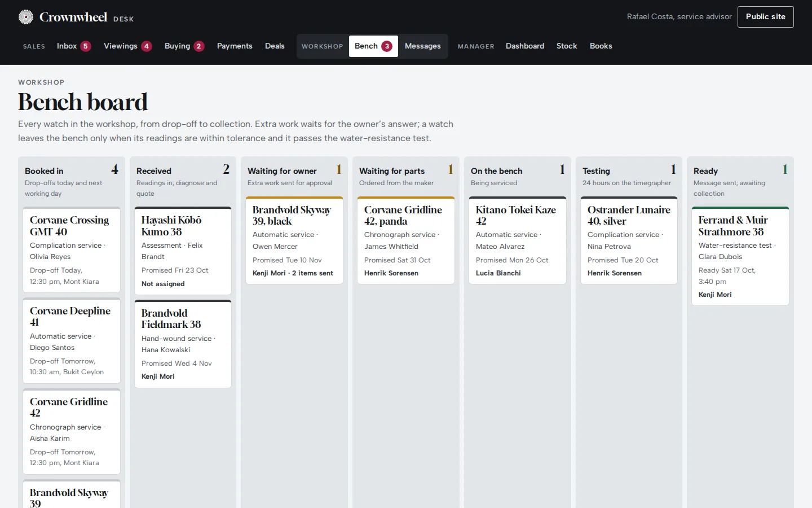Open the Stock page
Screen dimensions: 812x508
pos(567,46)
